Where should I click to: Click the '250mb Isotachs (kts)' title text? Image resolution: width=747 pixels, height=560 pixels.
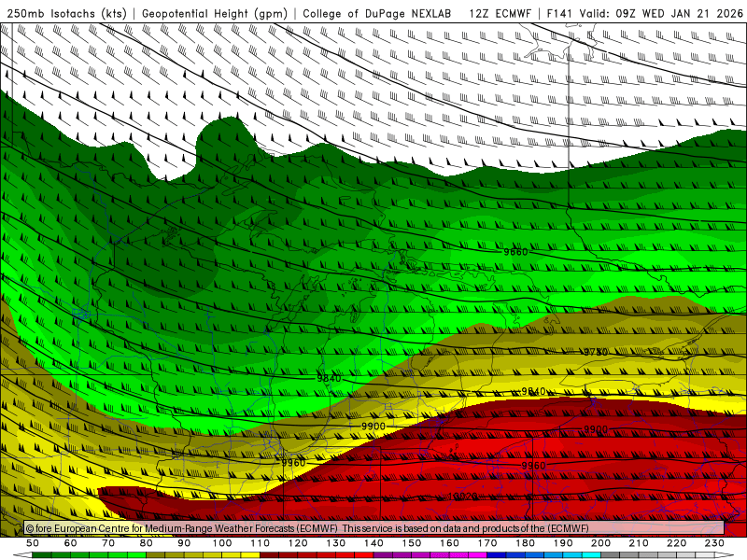pos(67,13)
